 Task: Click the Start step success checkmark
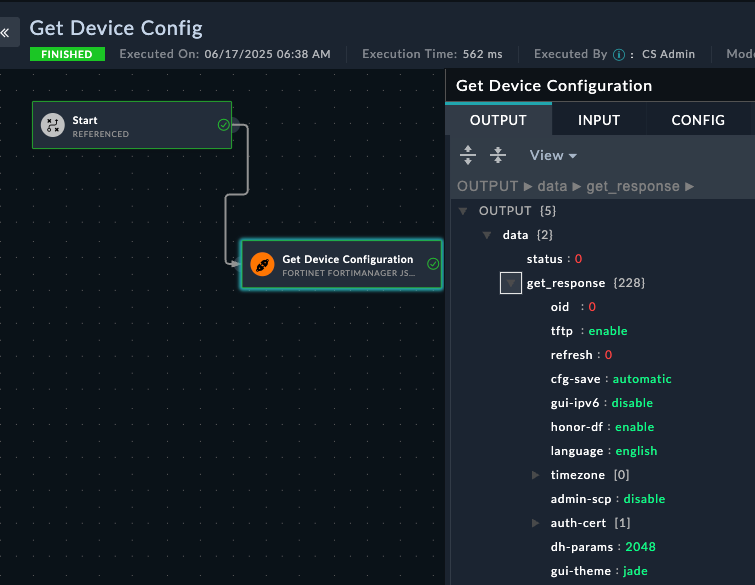point(223,125)
